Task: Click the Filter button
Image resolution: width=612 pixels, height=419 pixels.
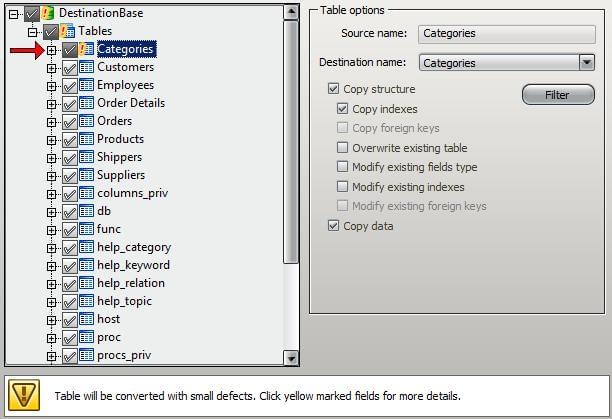Action: [558, 95]
